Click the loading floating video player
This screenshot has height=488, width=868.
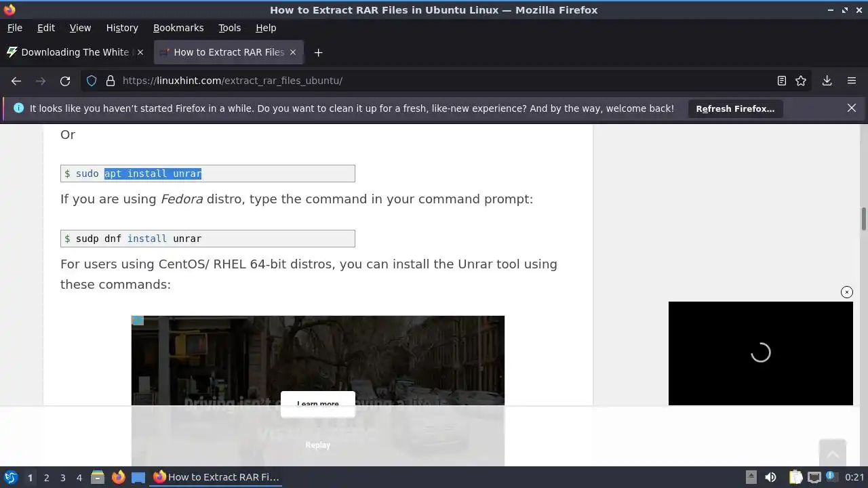click(760, 353)
